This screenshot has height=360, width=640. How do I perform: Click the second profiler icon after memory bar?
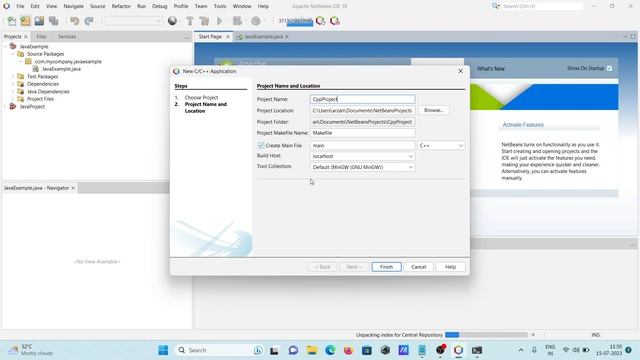click(335, 21)
